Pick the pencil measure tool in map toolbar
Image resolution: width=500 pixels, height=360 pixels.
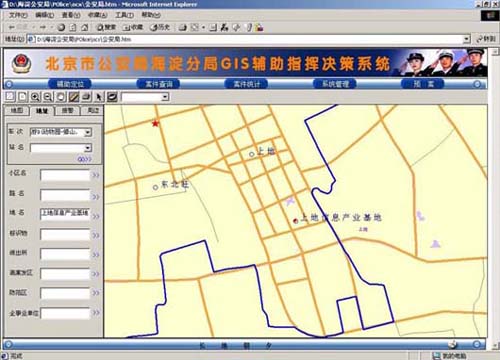pos(74,97)
